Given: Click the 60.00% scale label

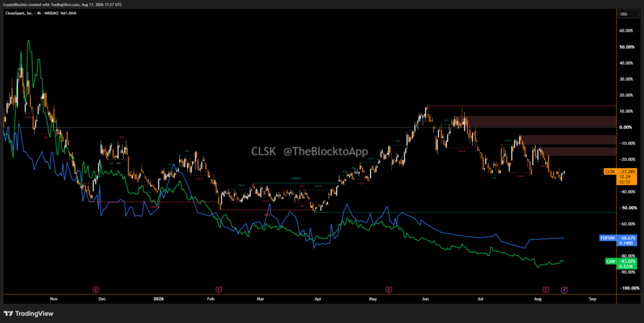Looking at the screenshot, I should pos(626,31).
